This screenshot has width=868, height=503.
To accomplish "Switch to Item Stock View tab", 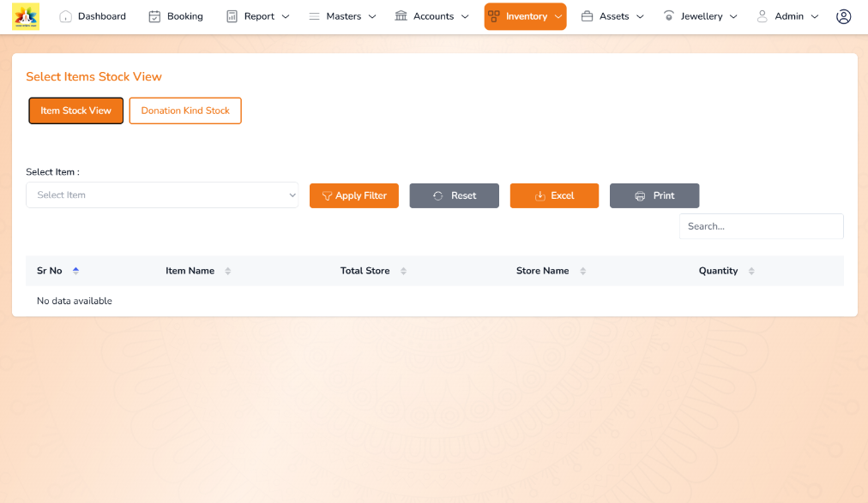I will pyautogui.click(x=75, y=111).
